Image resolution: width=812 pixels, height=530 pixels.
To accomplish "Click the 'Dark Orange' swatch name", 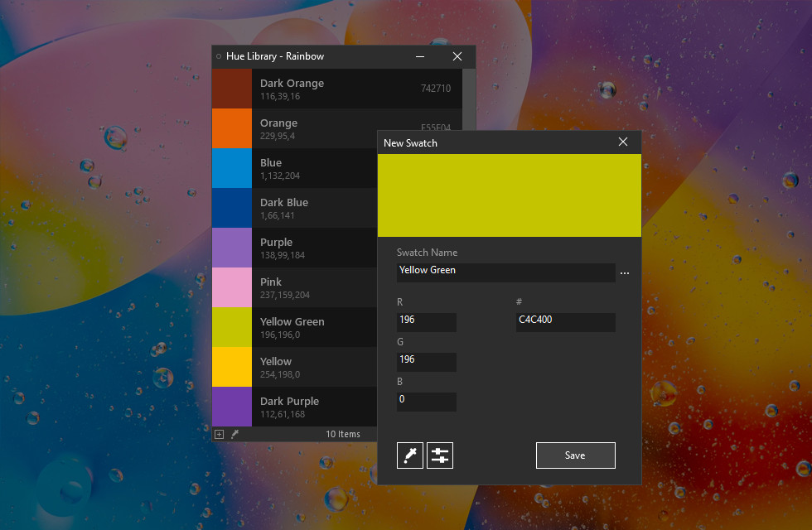I will coord(292,84).
